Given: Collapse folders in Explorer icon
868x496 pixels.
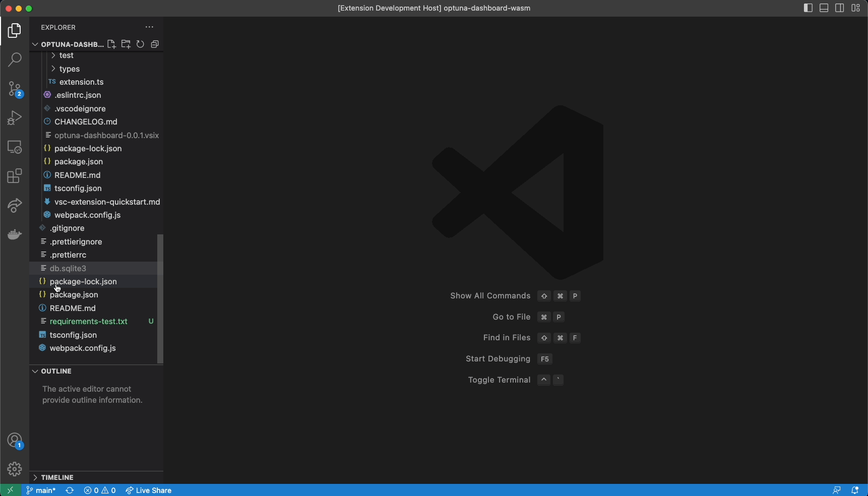Looking at the screenshot, I should pyautogui.click(x=155, y=44).
